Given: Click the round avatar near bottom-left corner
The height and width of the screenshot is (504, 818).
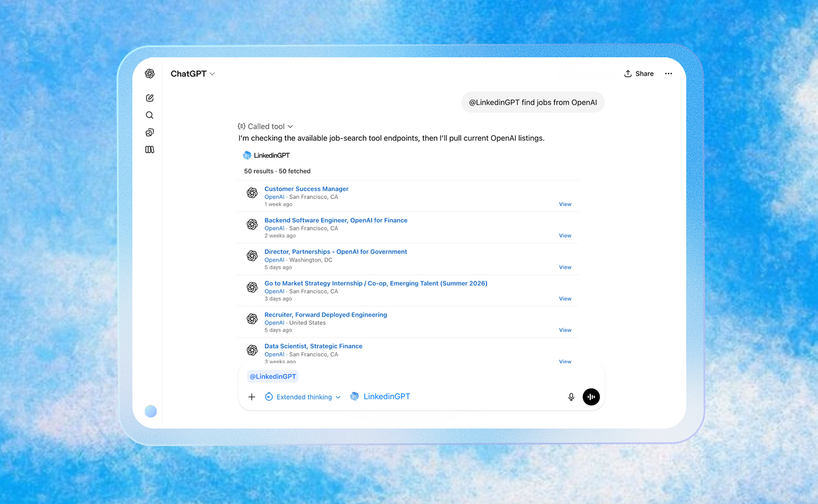Looking at the screenshot, I should [x=151, y=411].
